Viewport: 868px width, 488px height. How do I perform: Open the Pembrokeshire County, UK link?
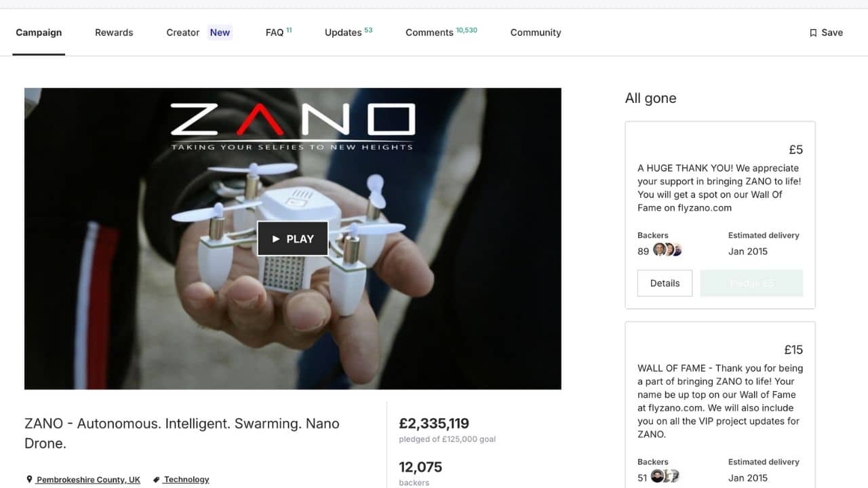[x=88, y=479]
